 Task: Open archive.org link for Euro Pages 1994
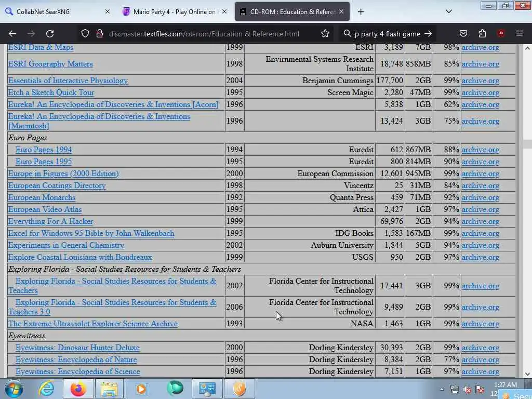pos(480,150)
